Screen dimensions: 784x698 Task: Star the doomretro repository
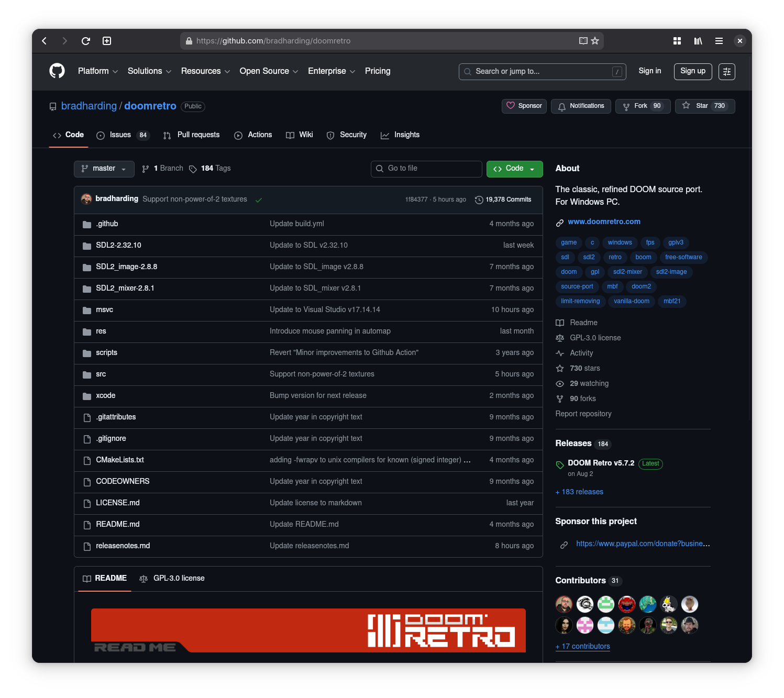click(705, 106)
